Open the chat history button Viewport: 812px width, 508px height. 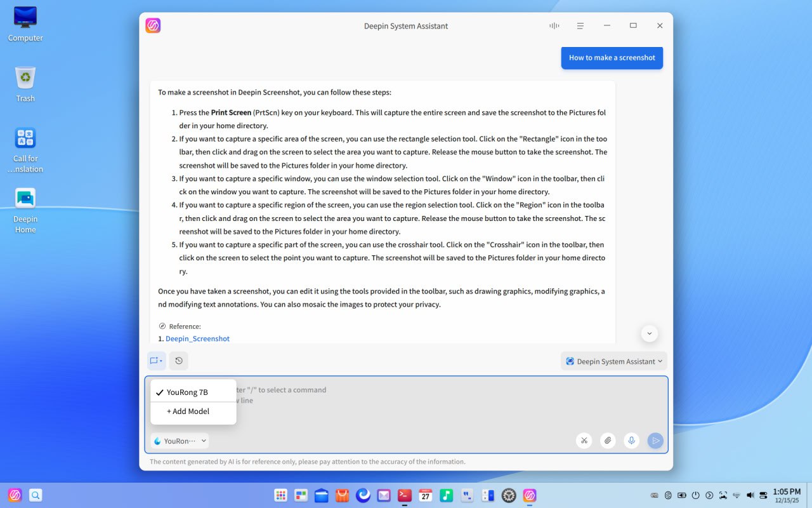[x=179, y=361]
